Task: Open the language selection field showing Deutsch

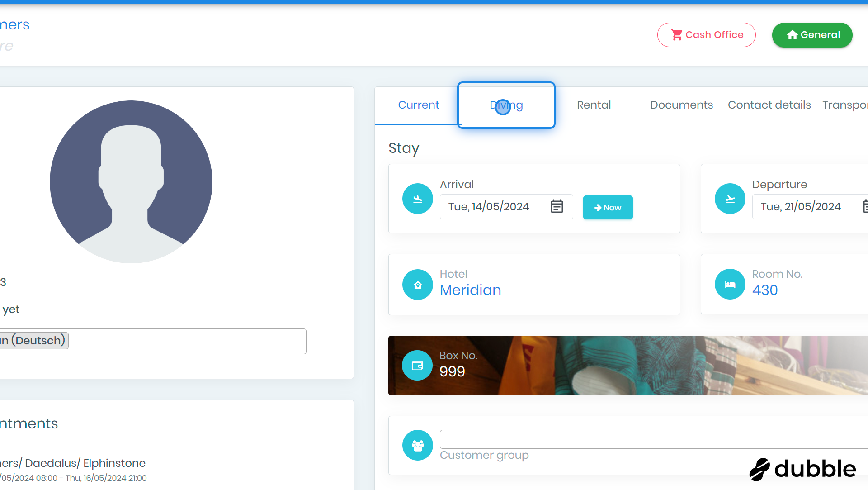Action: point(181,341)
